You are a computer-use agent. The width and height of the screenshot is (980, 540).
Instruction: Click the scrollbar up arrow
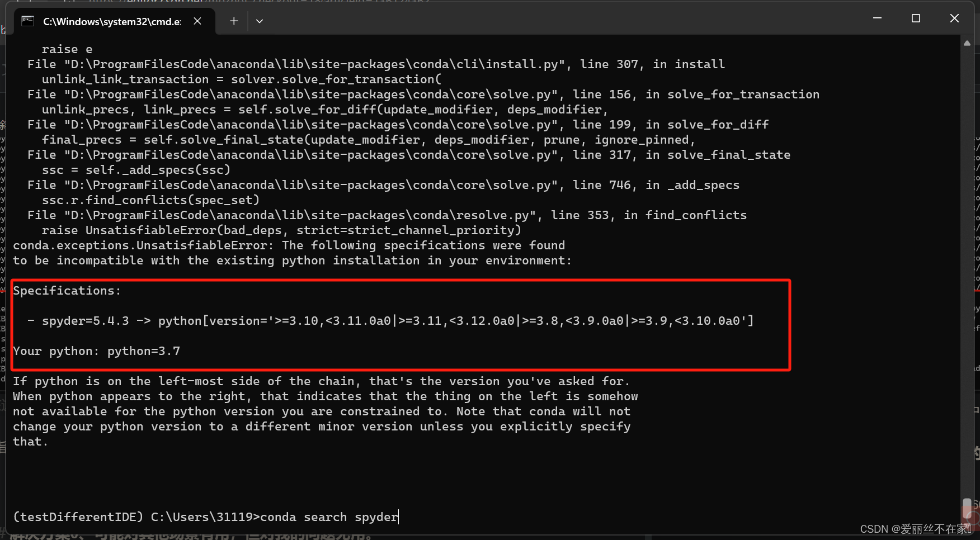pos(967,42)
